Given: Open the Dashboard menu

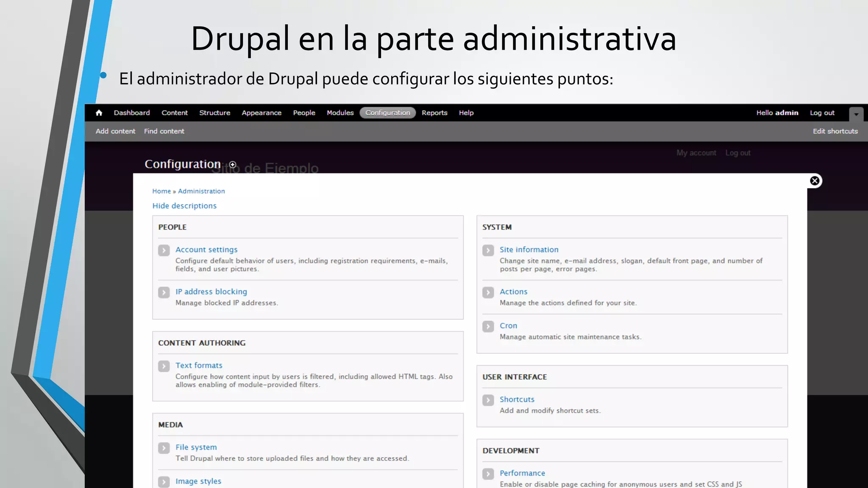Looking at the screenshot, I should 132,113.
